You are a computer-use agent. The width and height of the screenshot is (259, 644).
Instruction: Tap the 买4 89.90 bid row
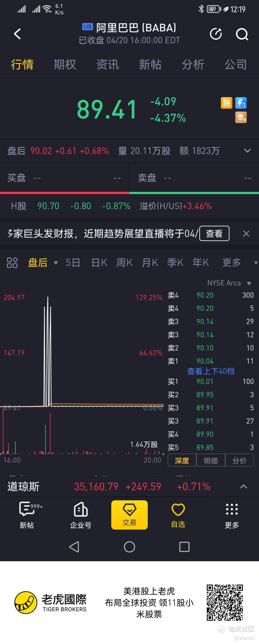[211, 434]
